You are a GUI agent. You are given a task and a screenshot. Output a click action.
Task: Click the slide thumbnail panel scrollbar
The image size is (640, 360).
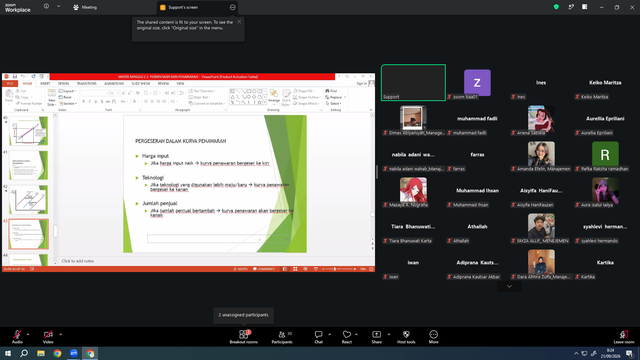coord(55,231)
